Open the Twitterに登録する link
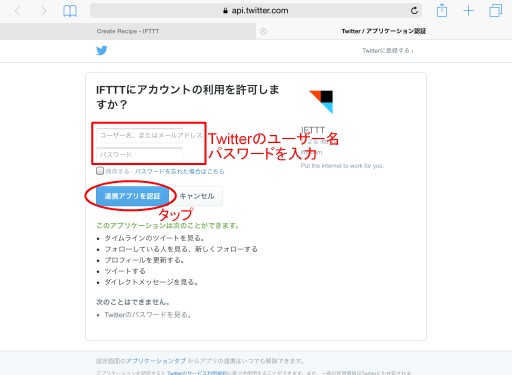 coord(388,51)
